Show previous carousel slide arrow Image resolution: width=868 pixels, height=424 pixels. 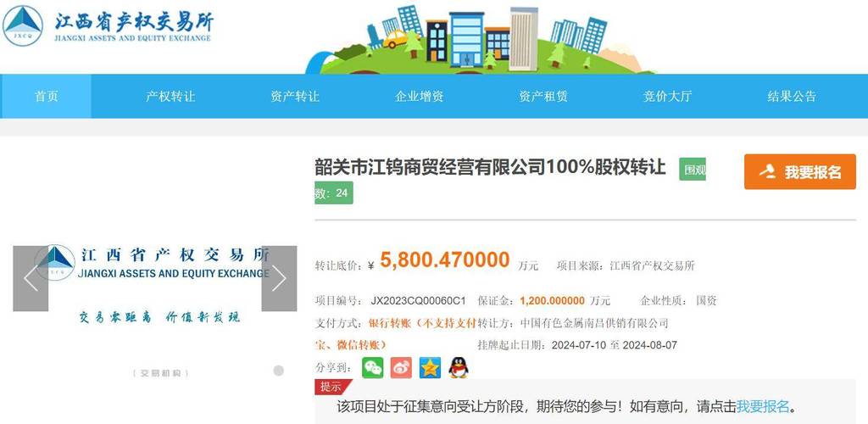tap(31, 278)
